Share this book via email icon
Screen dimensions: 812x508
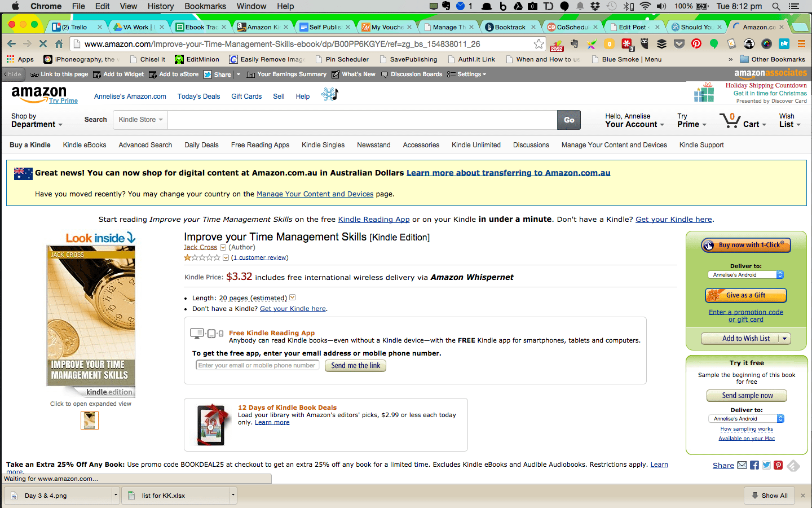pos(742,465)
